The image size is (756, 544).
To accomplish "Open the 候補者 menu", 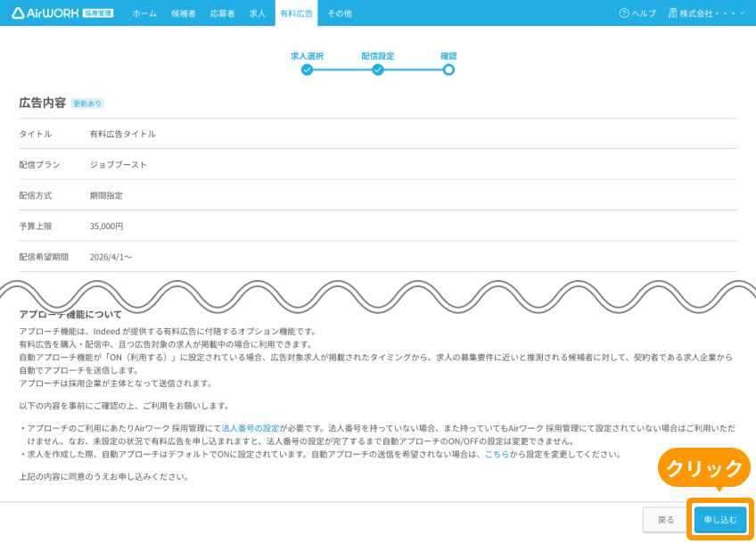I will (184, 13).
